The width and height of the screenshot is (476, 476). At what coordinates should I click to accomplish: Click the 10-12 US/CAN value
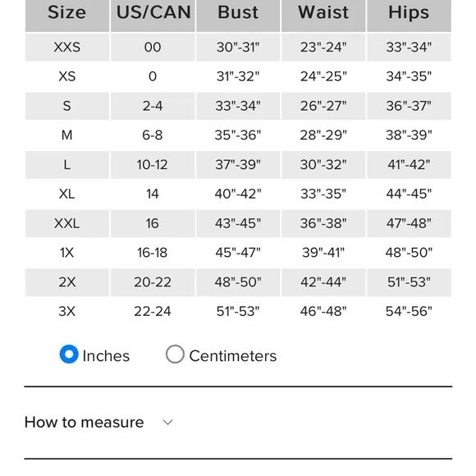[153, 164]
